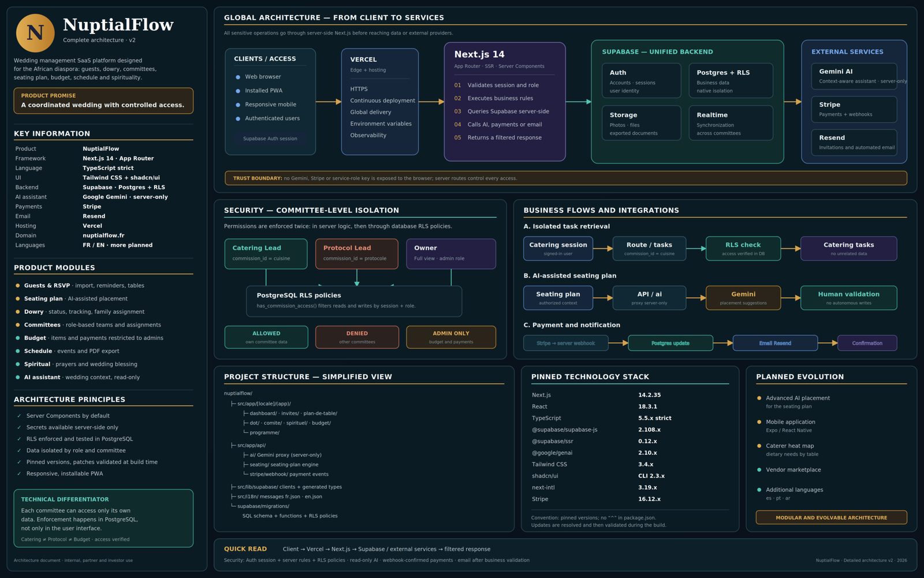Click the Owner role card
The width and height of the screenshot is (924, 578).
[451, 254]
